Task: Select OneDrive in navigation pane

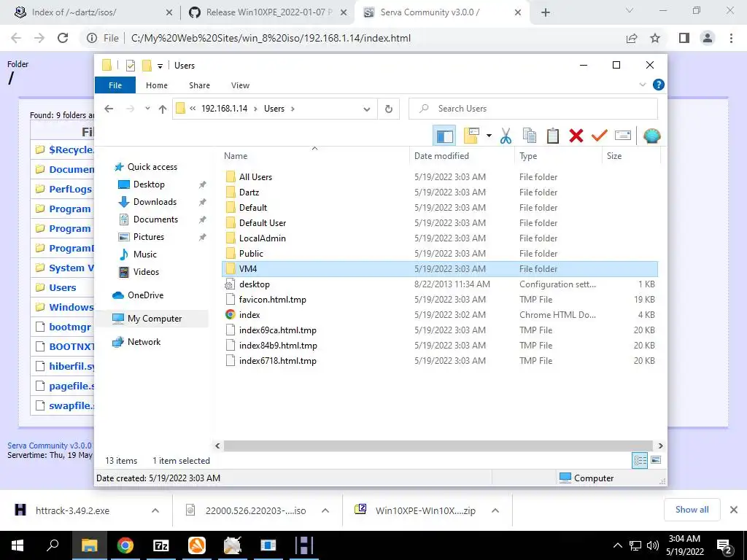Action: click(145, 295)
